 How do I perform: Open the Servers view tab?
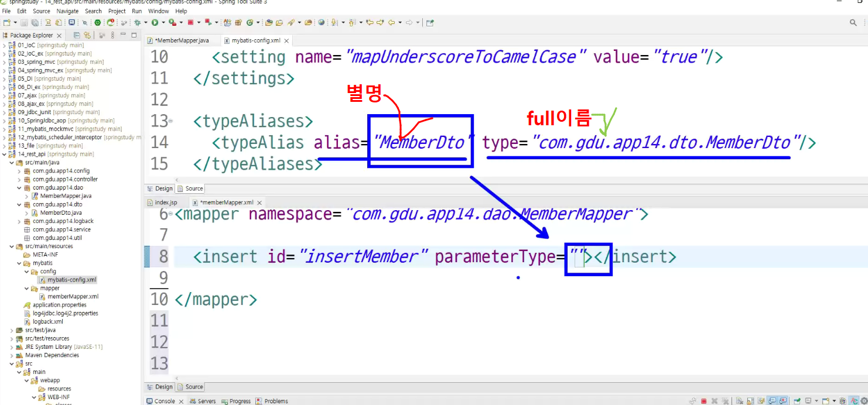tap(202, 401)
